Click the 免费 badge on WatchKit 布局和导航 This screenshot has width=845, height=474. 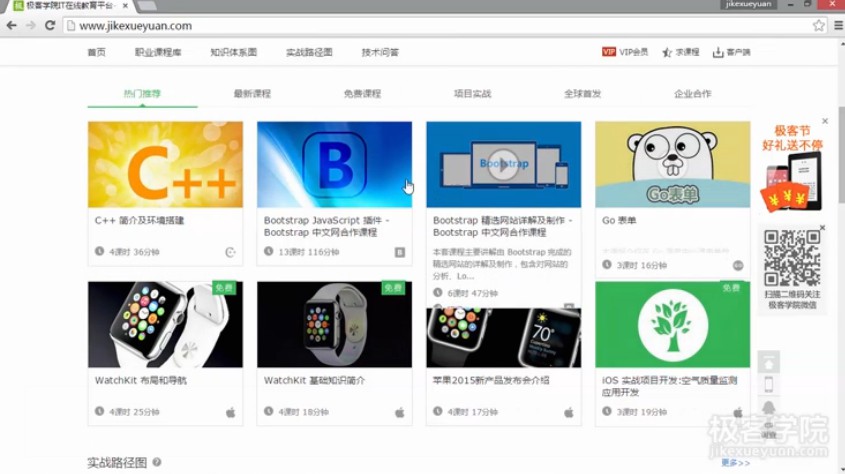(224, 288)
